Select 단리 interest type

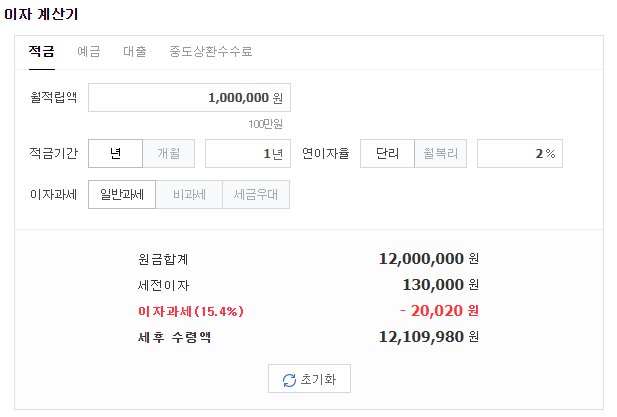(387, 153)
